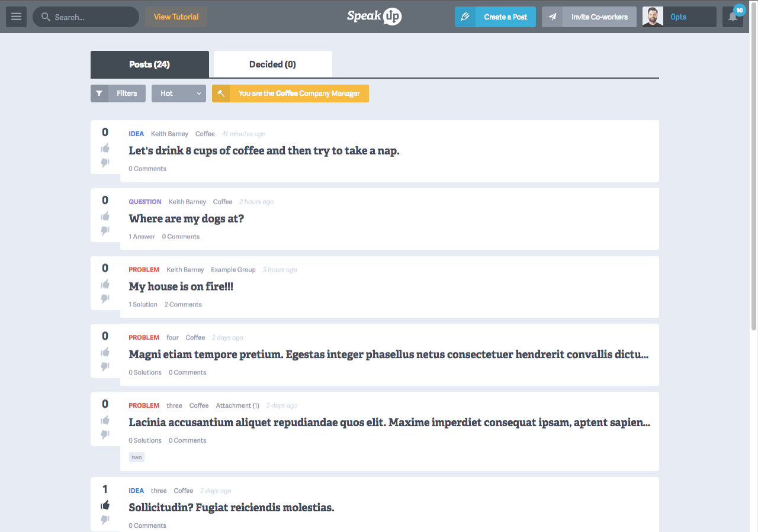
Task: Select the Posts (24) tab
Action: (x=149, y=65)
